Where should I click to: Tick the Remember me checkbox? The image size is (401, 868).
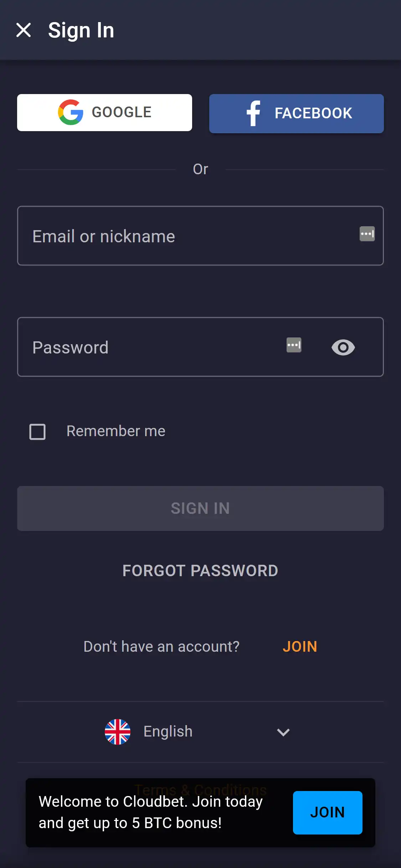(x=37, y=432)
